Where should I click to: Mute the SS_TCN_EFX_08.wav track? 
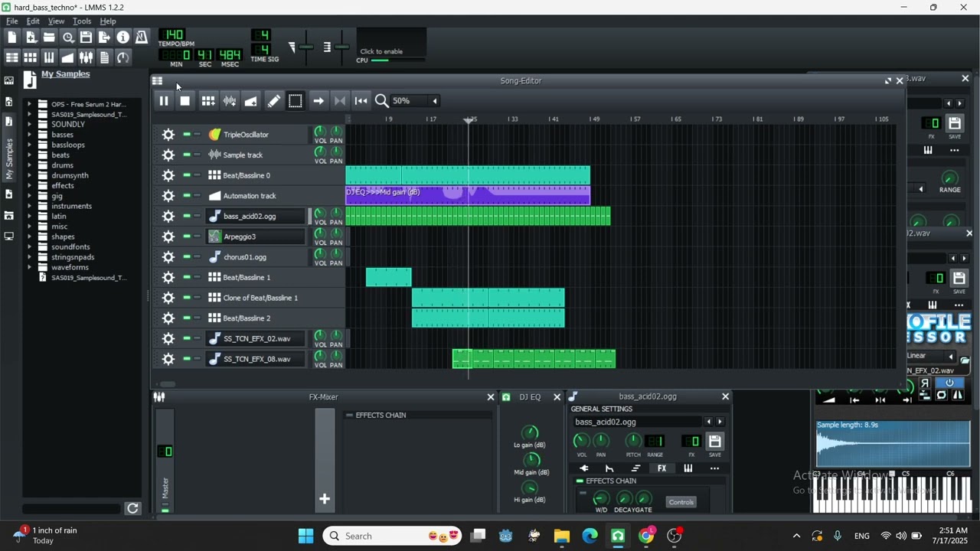coord(187,359)
